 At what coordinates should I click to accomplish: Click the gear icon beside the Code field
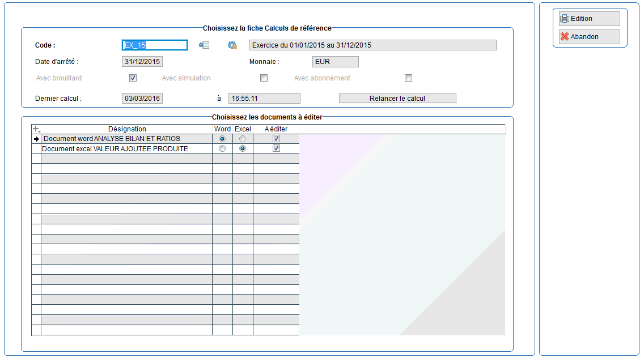pos(232,45)
